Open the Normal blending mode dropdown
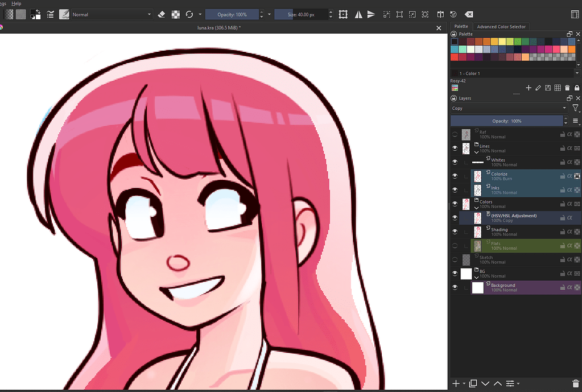The width and height of the screenshot is (582, 392). 111,14
